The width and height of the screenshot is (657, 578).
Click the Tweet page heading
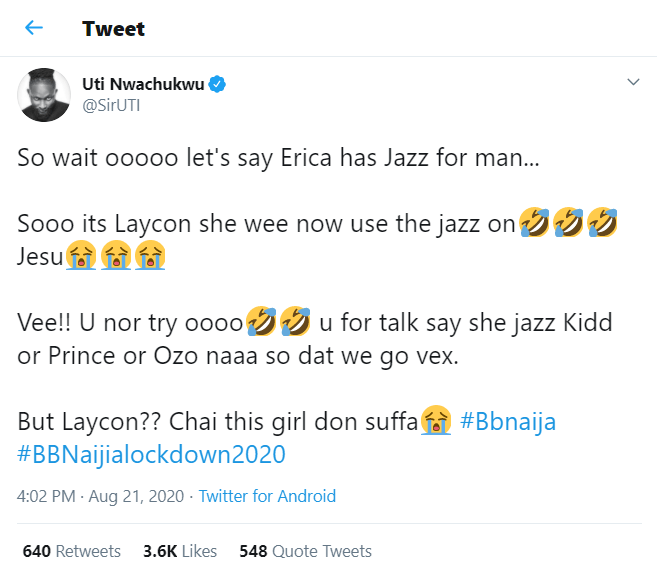[x=113, y=28]
